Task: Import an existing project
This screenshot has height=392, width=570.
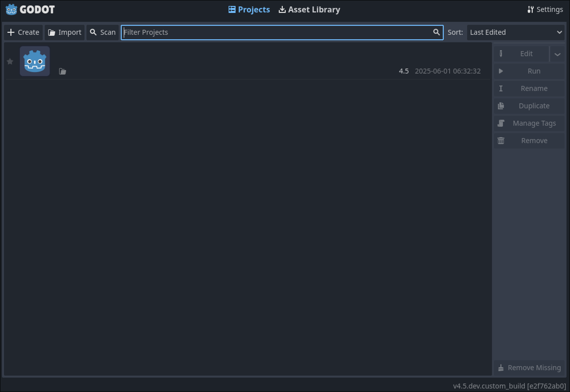Action: [65, 32]
